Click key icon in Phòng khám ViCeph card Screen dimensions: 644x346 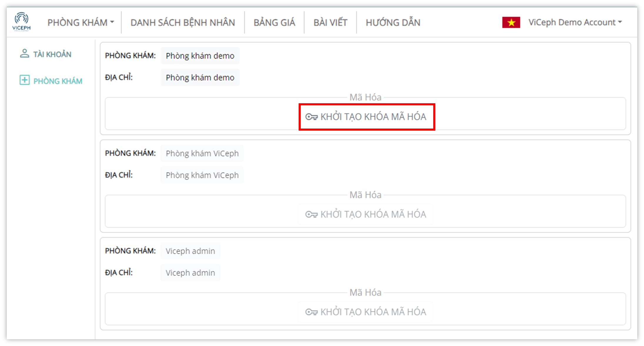tap(311, 214)
